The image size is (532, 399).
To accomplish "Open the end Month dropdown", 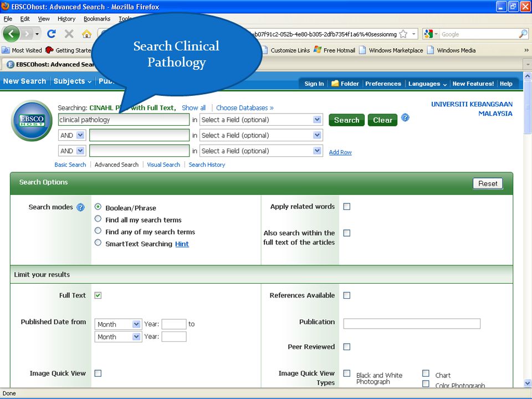I will pyautogui.click(x=118, y=337).
